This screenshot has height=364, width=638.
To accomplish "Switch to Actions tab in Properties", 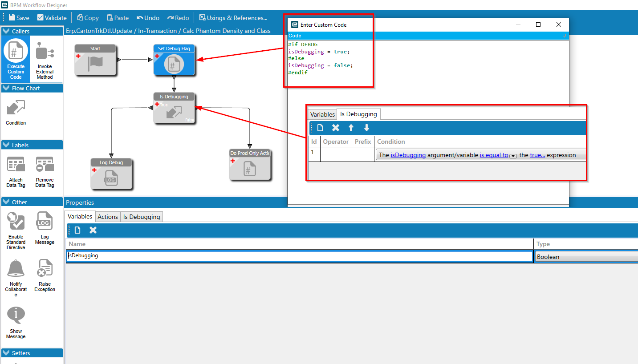I will 108,217.
